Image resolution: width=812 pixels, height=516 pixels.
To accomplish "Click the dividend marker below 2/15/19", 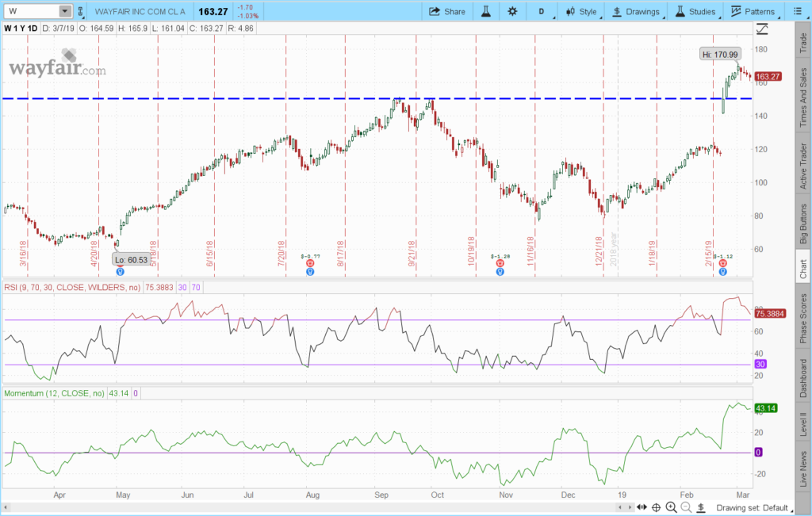I will pos(722,270).
